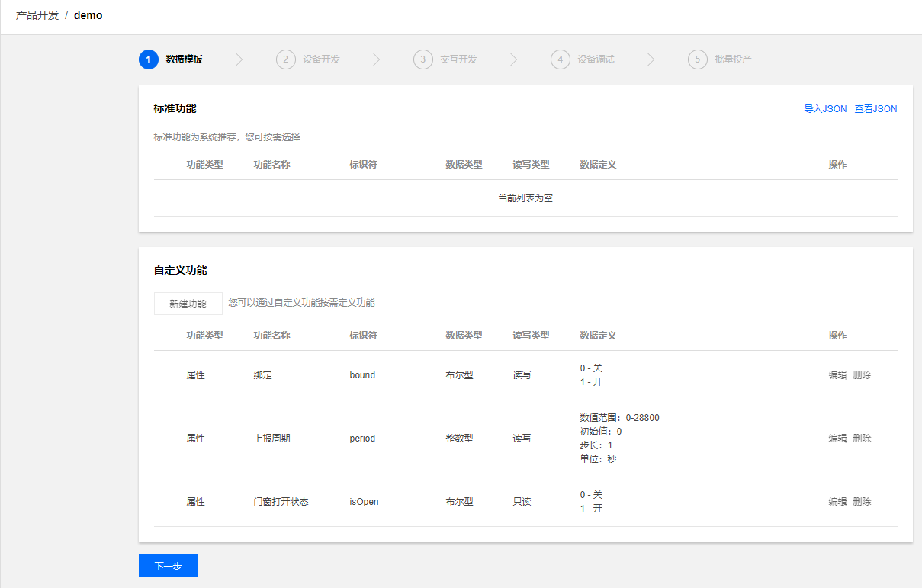The width and height of the screenshot is (922, 588).
Task: Click arrow before 批量投产 step
Action: pyautogui.click(x=652, y=59)
